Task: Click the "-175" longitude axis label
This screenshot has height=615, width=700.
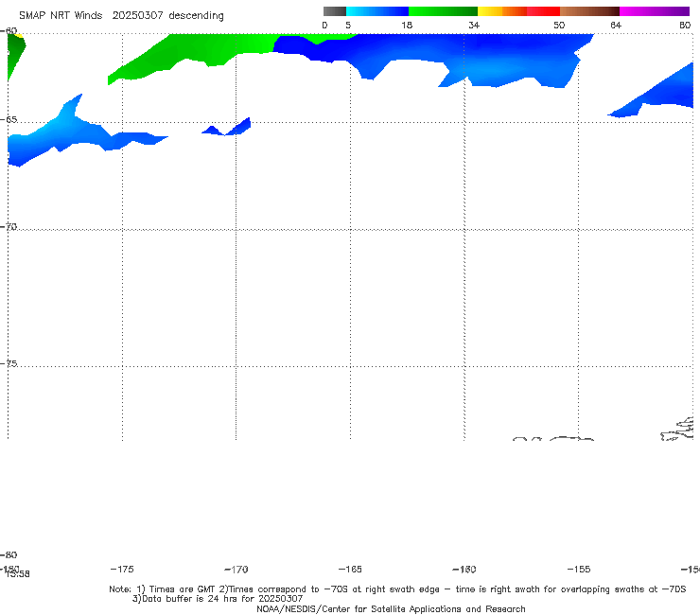Action: pos(122,569)
